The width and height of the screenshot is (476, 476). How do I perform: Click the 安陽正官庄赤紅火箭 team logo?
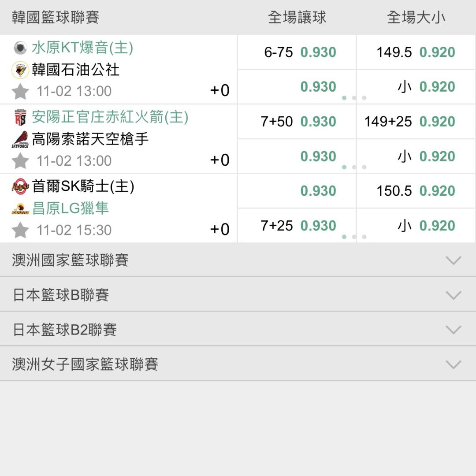point(20,118)
